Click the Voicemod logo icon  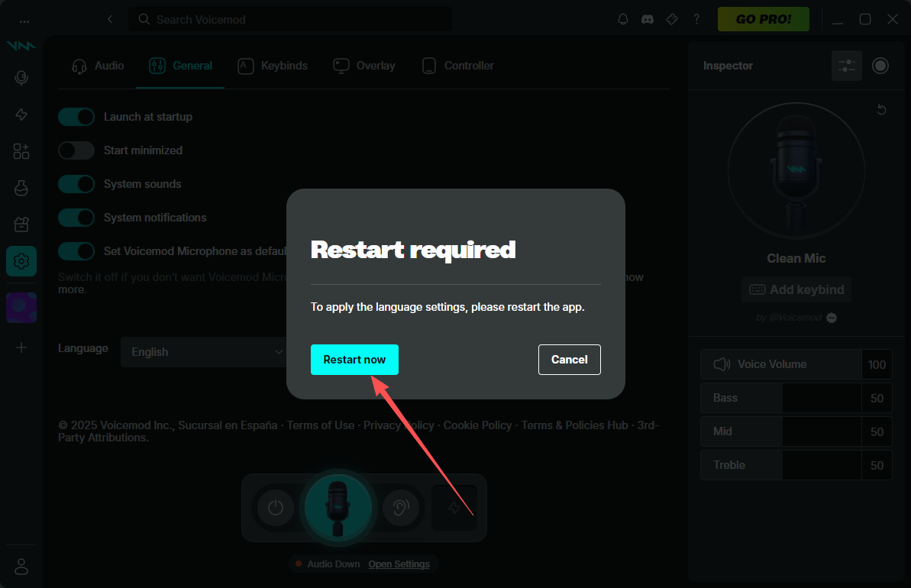point(21,46)
